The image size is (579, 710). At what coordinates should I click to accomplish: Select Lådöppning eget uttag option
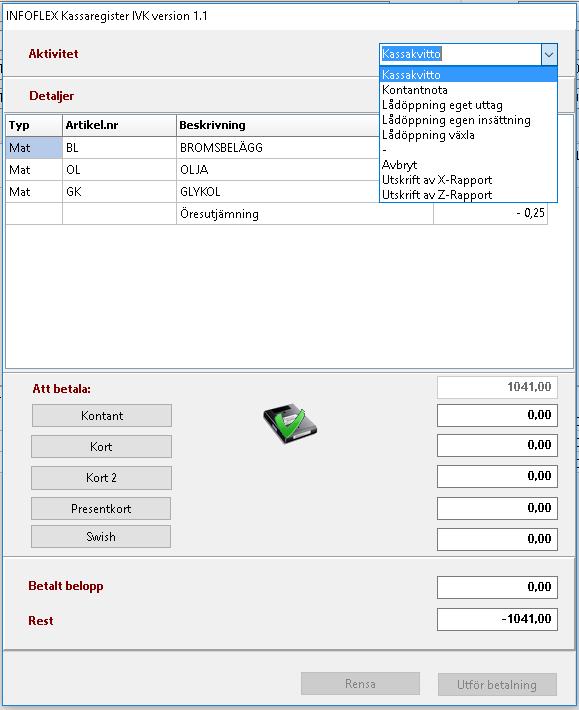pos(468,105)
